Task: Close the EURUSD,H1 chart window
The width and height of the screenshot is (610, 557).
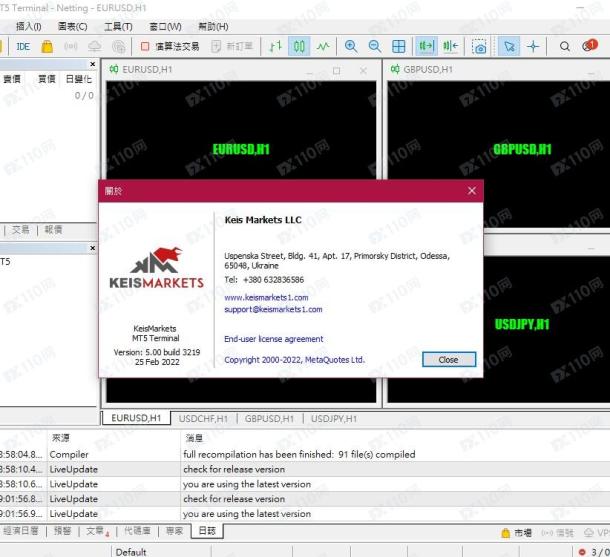Action: tap(363, 70)
